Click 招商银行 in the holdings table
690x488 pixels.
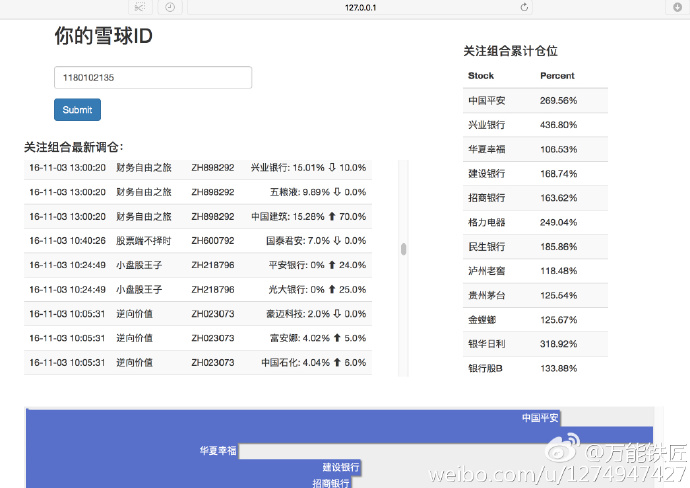pyautogui.click(x=486, y=198)
